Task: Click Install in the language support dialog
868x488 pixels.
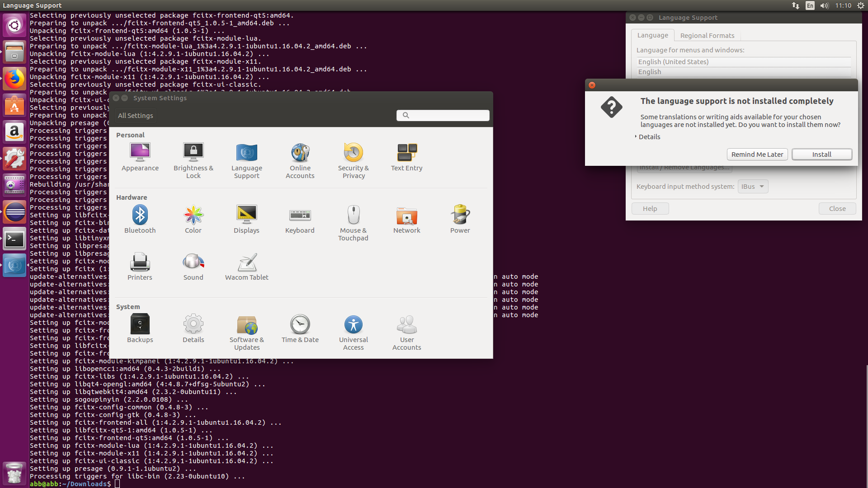Action: tap(821, 154)
